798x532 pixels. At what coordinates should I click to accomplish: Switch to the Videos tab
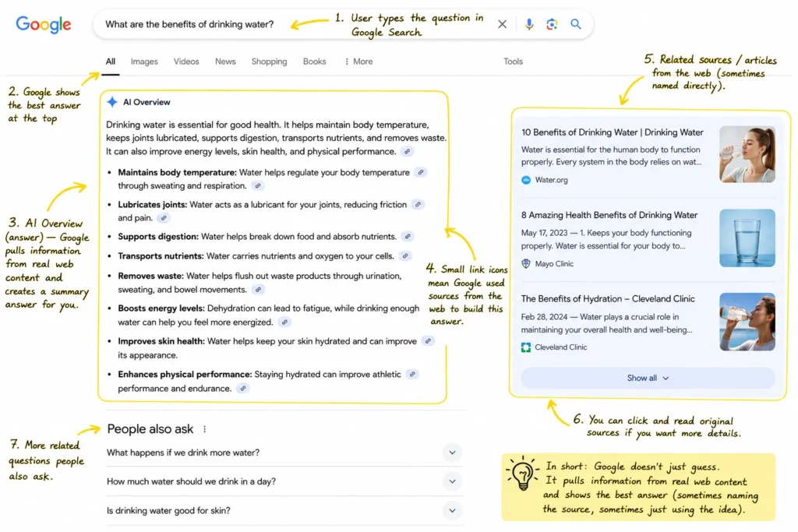[x=186, y=62]
